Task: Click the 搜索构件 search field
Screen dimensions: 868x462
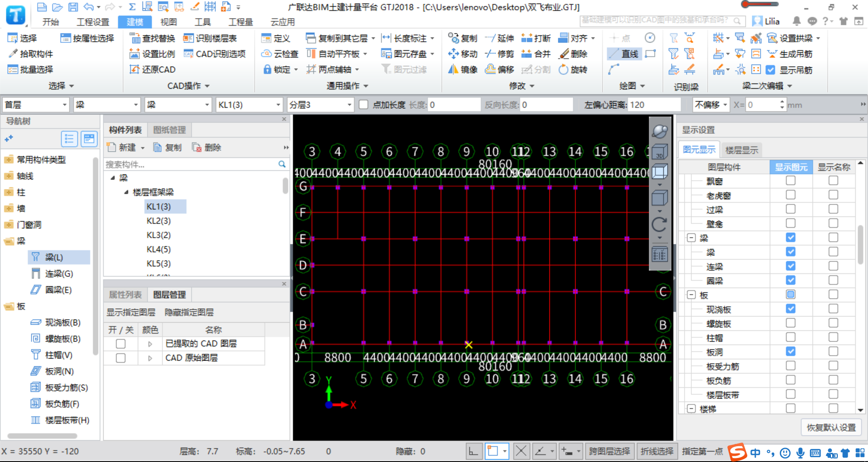Action: pos(191,165)
